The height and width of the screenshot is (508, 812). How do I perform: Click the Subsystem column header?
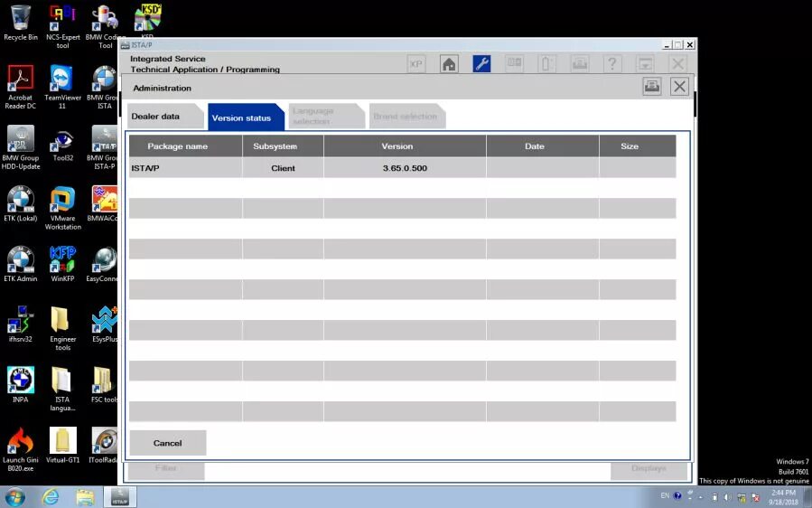point(283,146)
